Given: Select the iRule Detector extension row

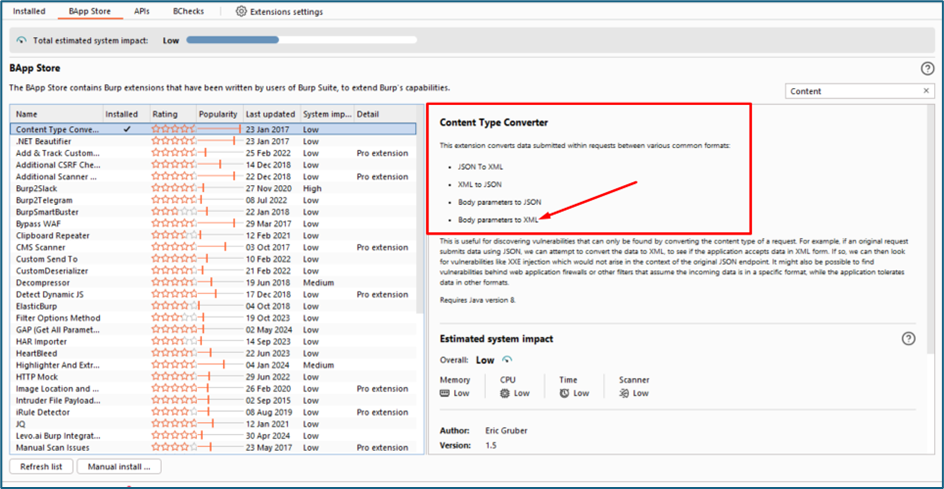Looking at the screenshot, I should pos(213,412).
